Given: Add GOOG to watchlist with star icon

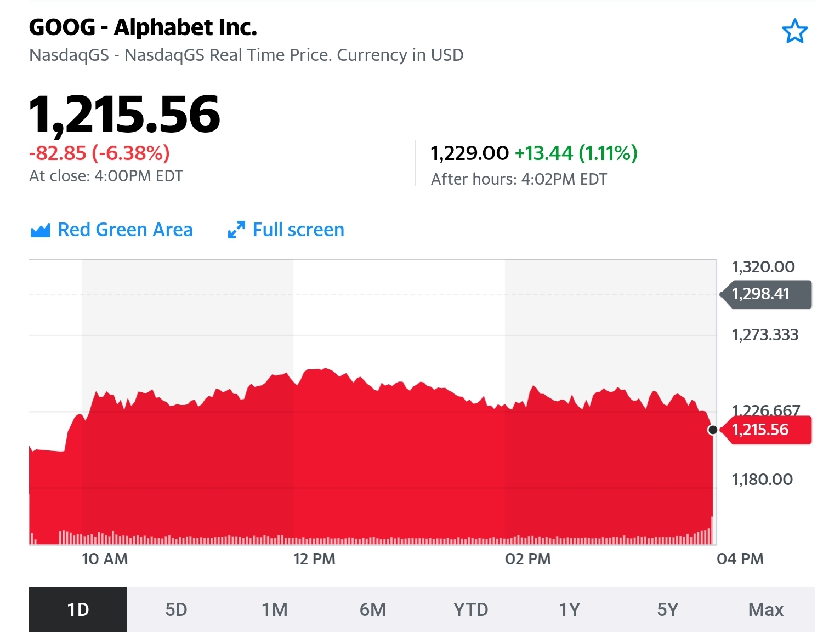Looking at the screenshot, I should [794, 31].
